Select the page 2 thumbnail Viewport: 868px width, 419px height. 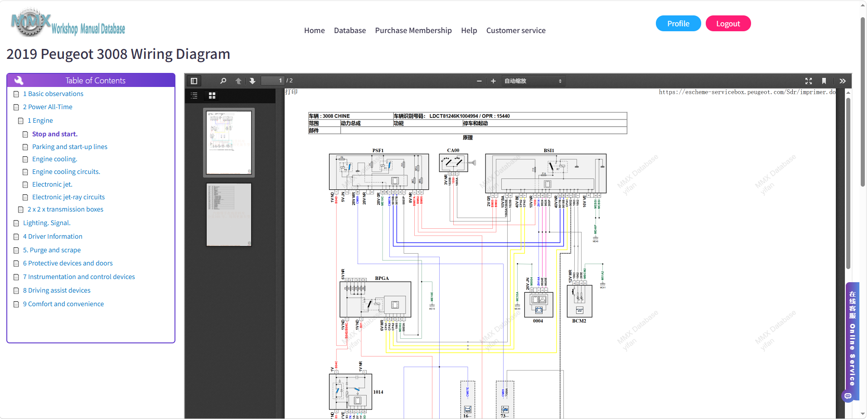[229, 215]
